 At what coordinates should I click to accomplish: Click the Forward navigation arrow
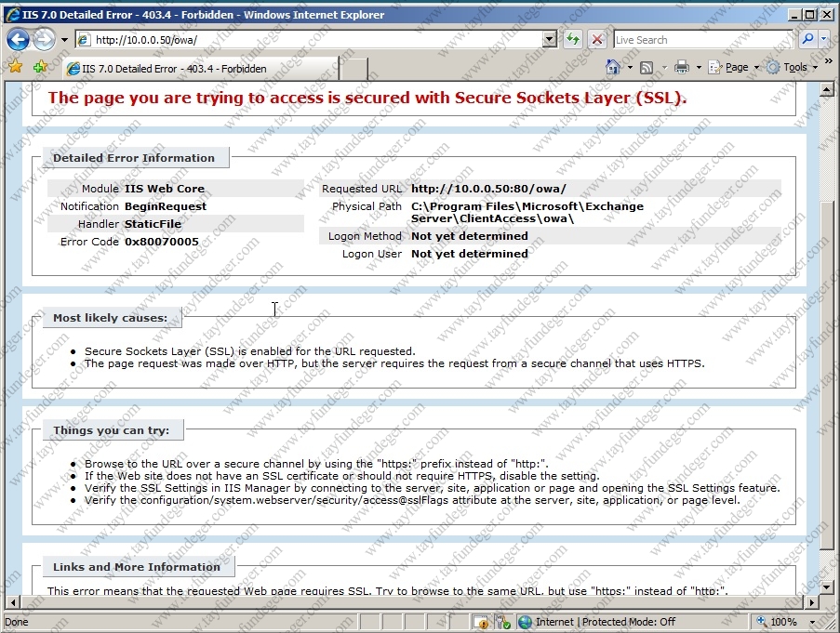pyautogui.click(x=44, y=40)
